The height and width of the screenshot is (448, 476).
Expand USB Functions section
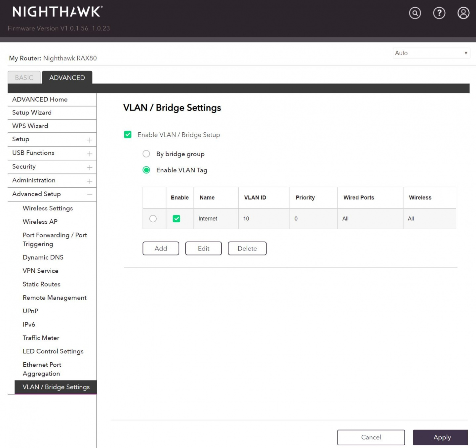(x=90, y=154)
